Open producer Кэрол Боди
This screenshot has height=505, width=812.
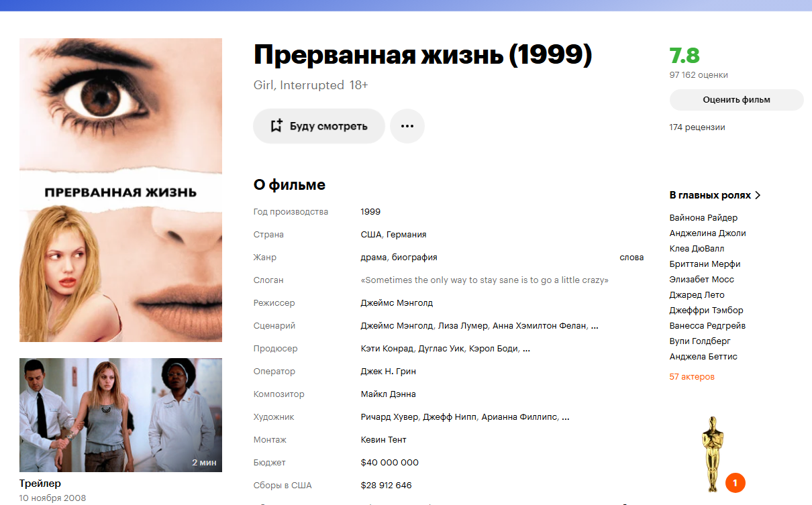click(x=494, y=349)
